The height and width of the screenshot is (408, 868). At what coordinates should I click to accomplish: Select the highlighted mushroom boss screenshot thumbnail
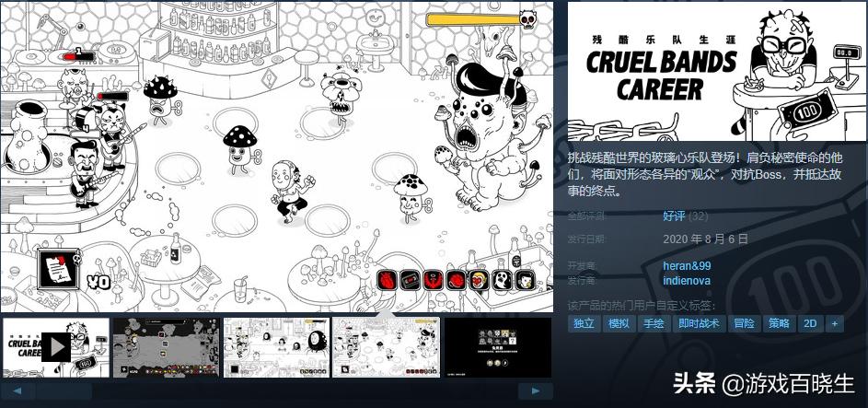386,347
